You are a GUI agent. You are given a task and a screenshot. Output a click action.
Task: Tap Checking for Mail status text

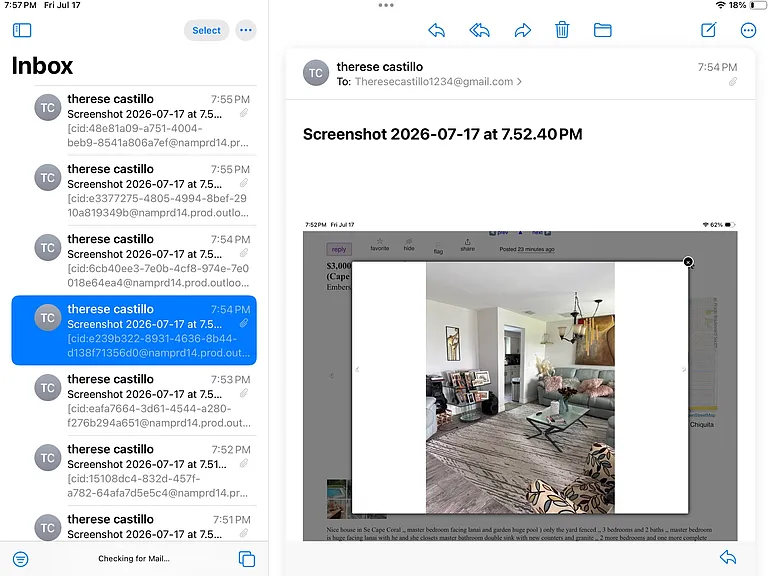point(134,558)
